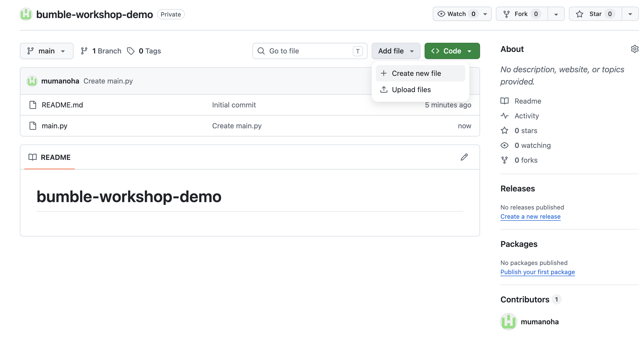Click the Packages heading
Screen dimensions: 644x337
click(x=519, y=244)
